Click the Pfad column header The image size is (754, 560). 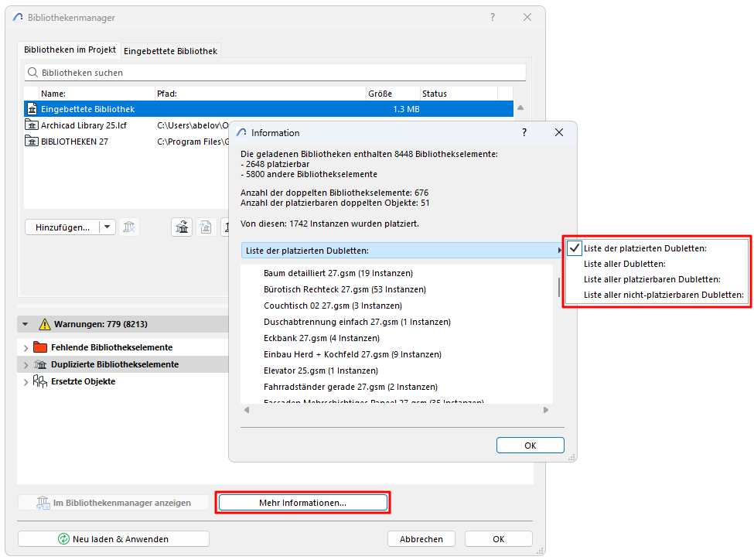click(x=260, y=94)
